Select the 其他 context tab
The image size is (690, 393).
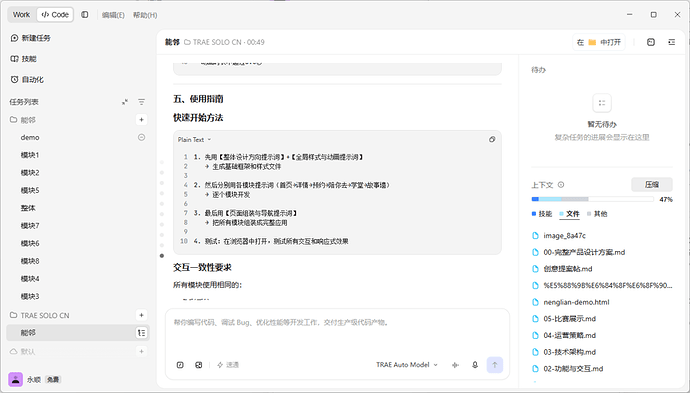[597, 214]
